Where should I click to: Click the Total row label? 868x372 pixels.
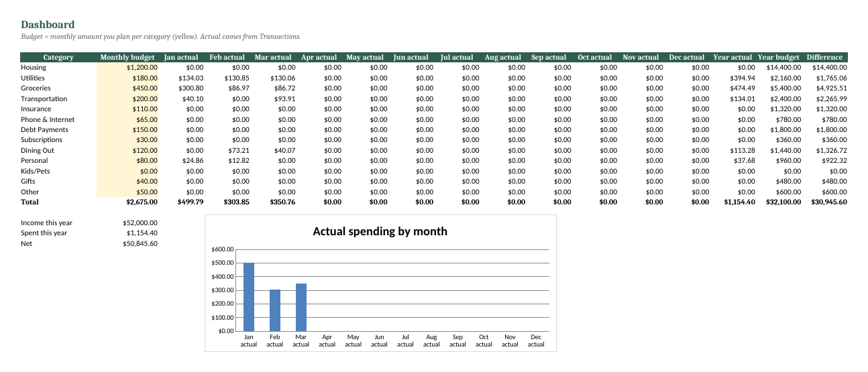[x=30, y=202]
